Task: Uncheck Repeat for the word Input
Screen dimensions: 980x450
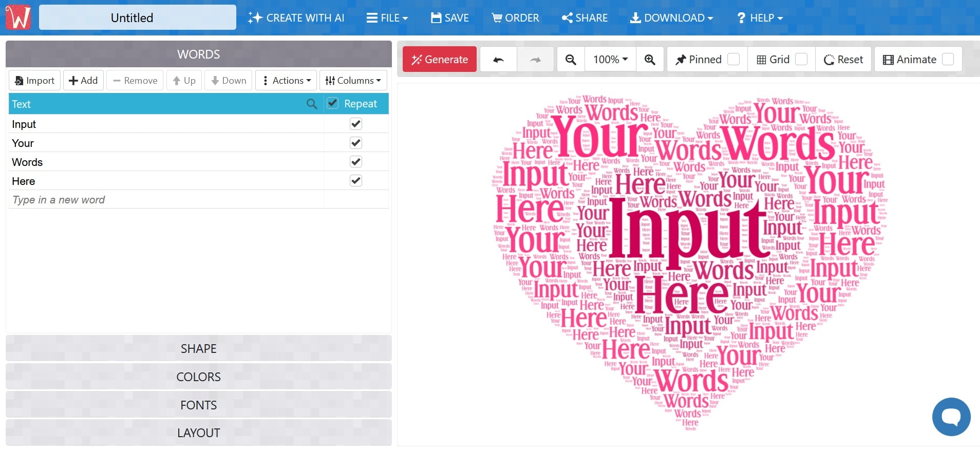Action: coord(356,124)
